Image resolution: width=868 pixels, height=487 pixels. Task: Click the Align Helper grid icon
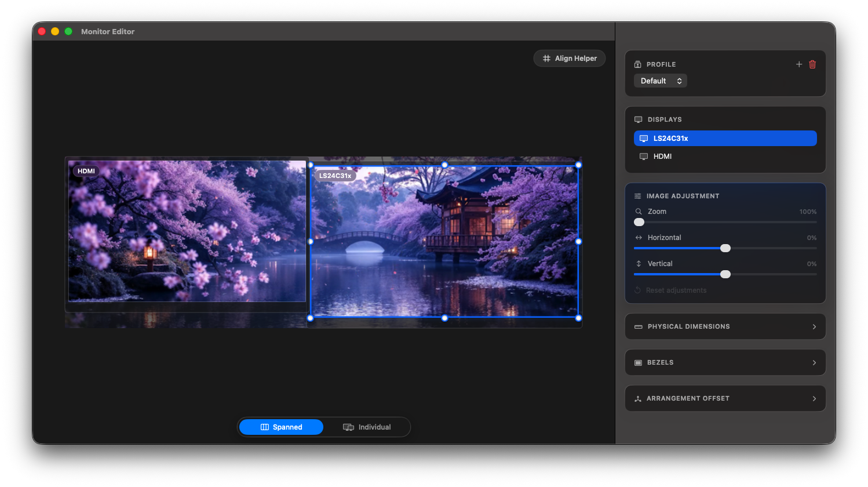tap(546, 59)
